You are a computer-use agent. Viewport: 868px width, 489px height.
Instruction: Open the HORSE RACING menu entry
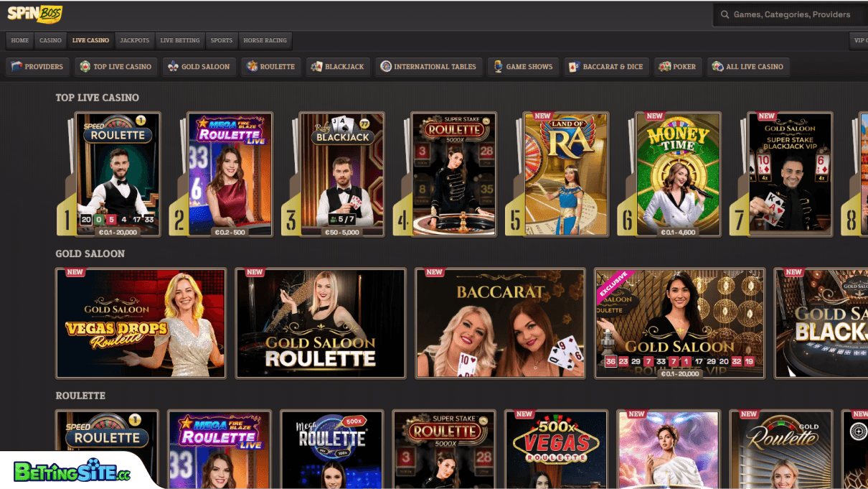coord(265,40)
